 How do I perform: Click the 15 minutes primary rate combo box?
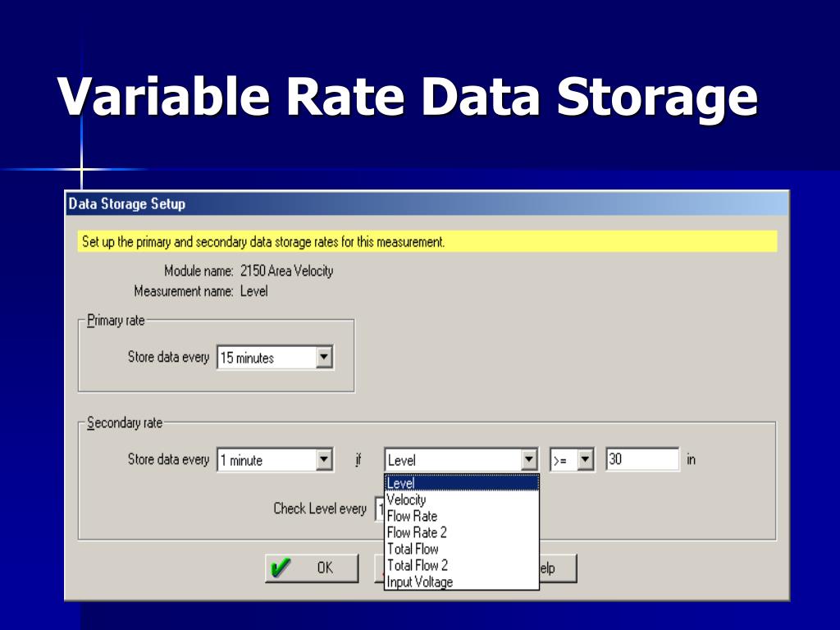(x=275, y=358)
